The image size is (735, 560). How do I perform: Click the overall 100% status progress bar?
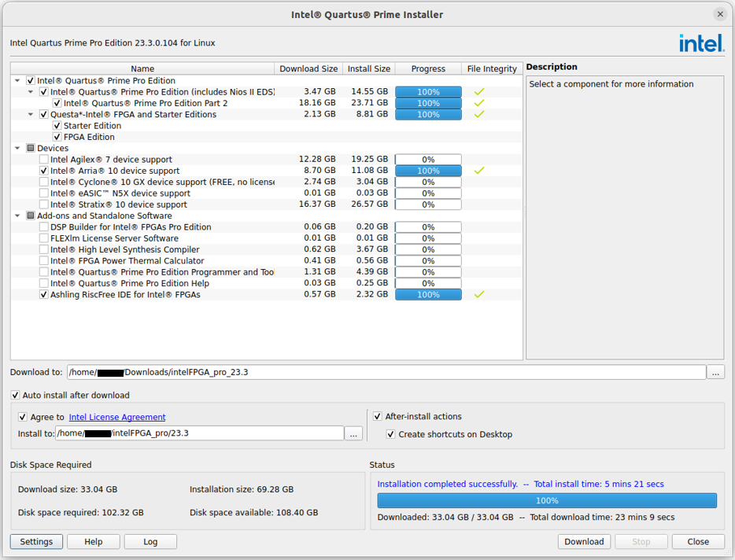point(547,500)
